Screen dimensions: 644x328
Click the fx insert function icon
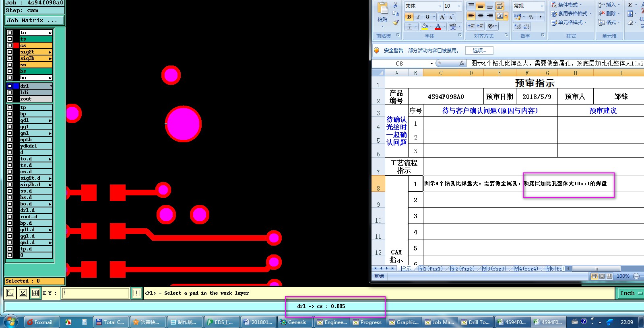click(x=461, y=63)
